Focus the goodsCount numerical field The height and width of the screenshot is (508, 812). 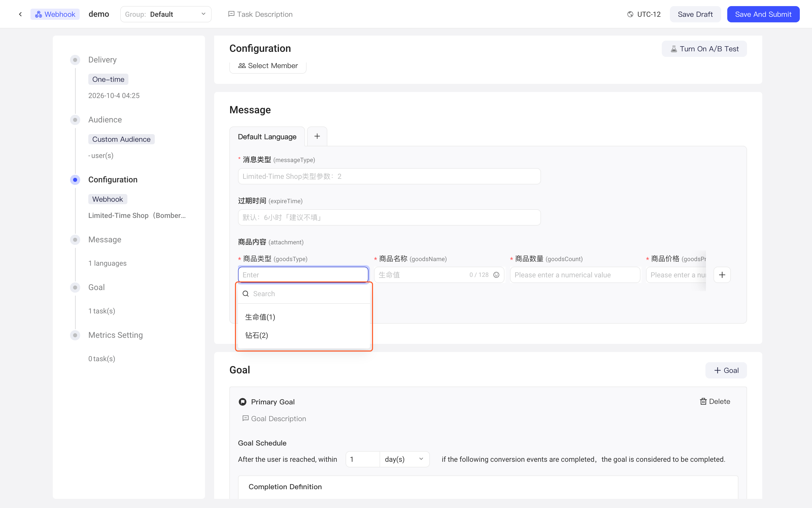coord(575,275)
